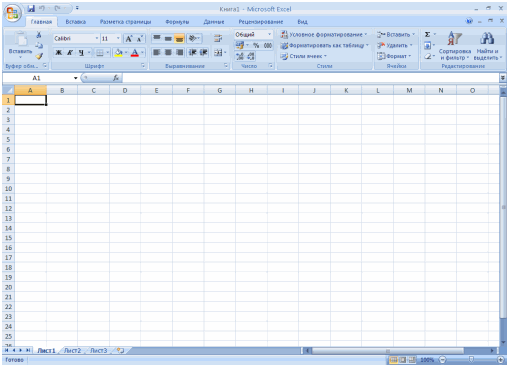Switch to Page Layout view in the status bar
Image resolution: width=509 pixels, height=367 pixels.
tap(403, 360)
